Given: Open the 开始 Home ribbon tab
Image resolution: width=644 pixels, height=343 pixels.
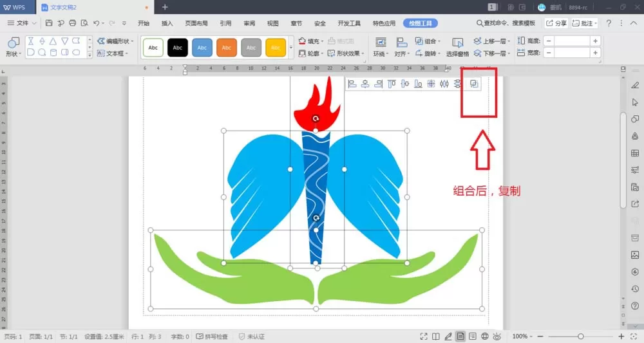Looking at the screenshot, I should coord(144,23).
